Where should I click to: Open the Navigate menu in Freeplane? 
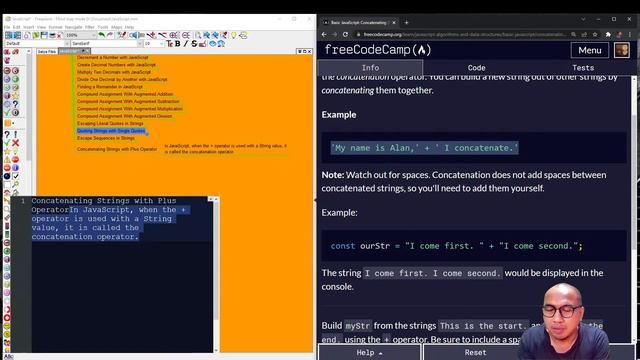tap(73, 27)
